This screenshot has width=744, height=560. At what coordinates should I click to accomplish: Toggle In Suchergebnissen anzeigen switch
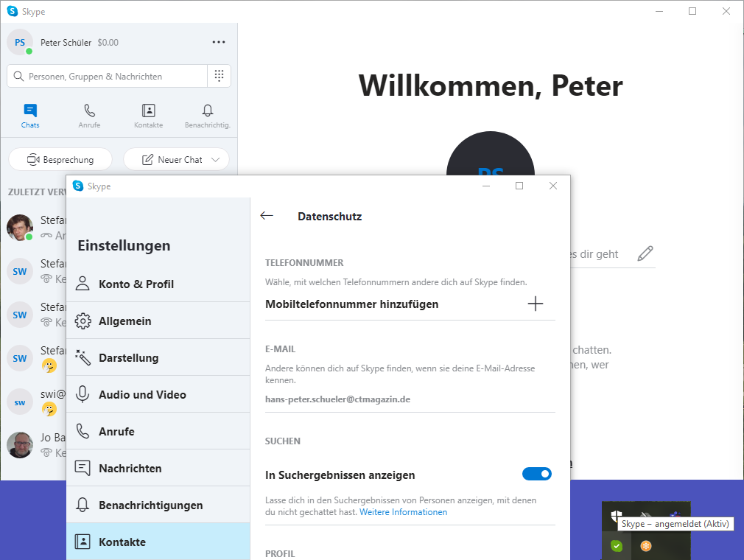[x=537, y=474]
